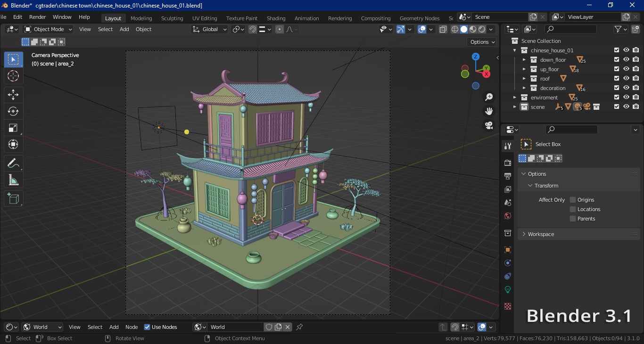Open the Object Mode dropdown
The height and width of the screenshot is (344, 644).
tap(48, 29)
